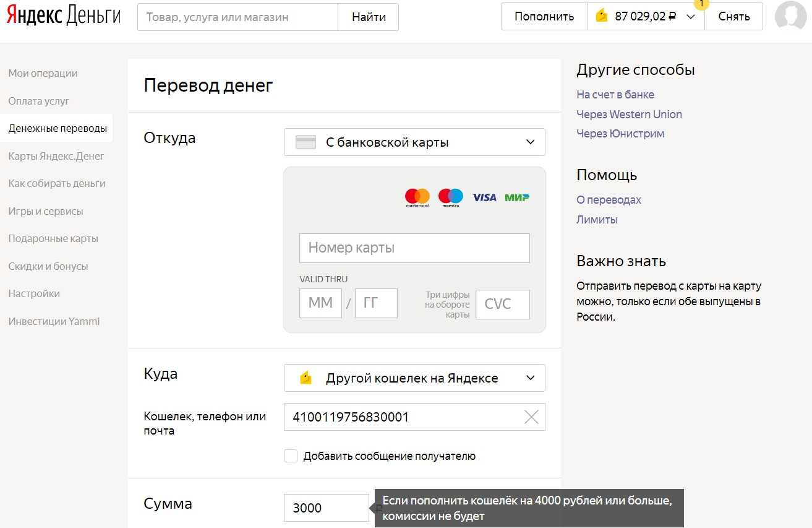Click the Mastercard logo on card form
Viewport: 812px width, 528px height.
coord(417,198)
